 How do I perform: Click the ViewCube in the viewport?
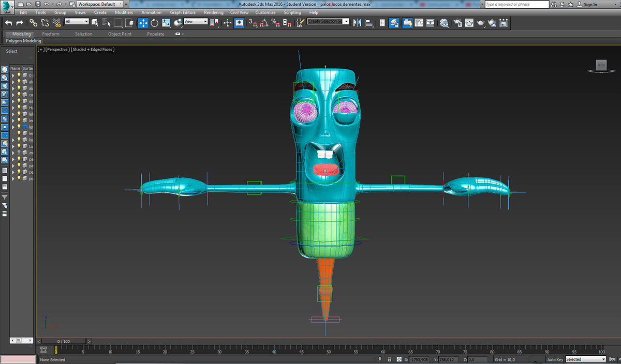pos(601,65)
